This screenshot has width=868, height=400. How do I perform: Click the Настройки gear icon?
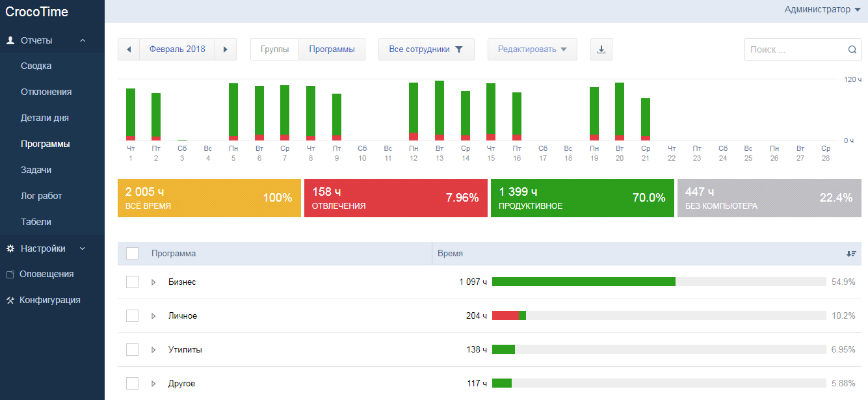[10, 248]
